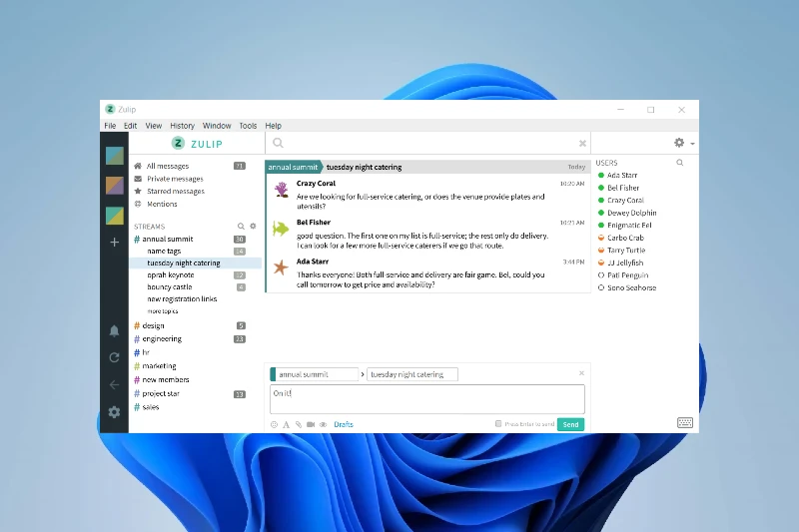Select the sales stream
This screenshot has height=532, width=799.
151,407
